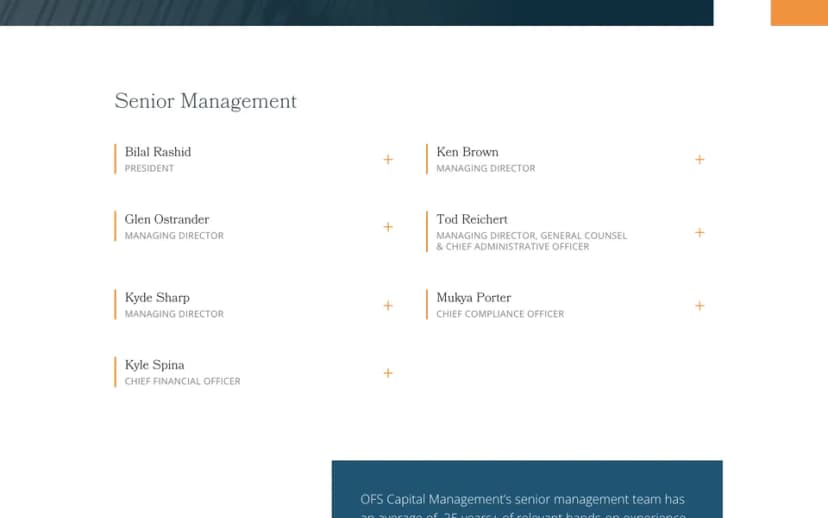Show Kyde Sharp's bio using the plus icon
The image size is (828, 518).
388,306
